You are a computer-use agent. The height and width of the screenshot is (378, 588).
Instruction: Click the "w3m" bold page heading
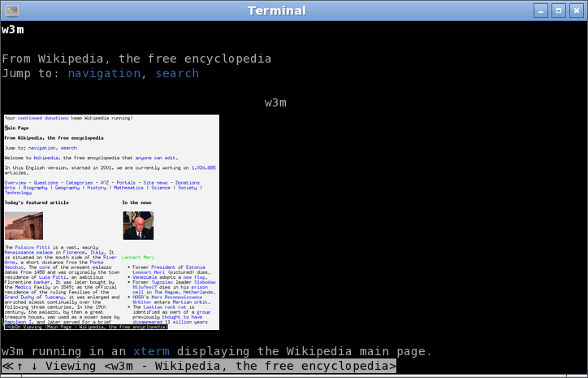(13, 29)
